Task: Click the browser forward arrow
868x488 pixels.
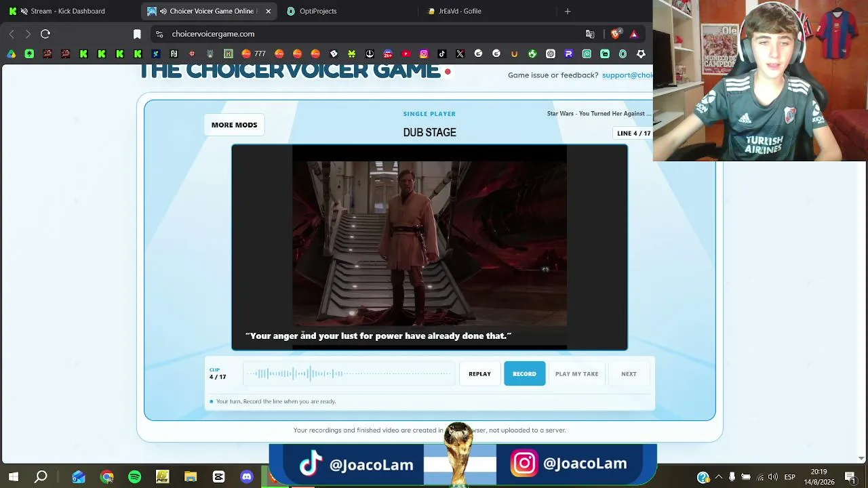Action: tap(28, 34)
